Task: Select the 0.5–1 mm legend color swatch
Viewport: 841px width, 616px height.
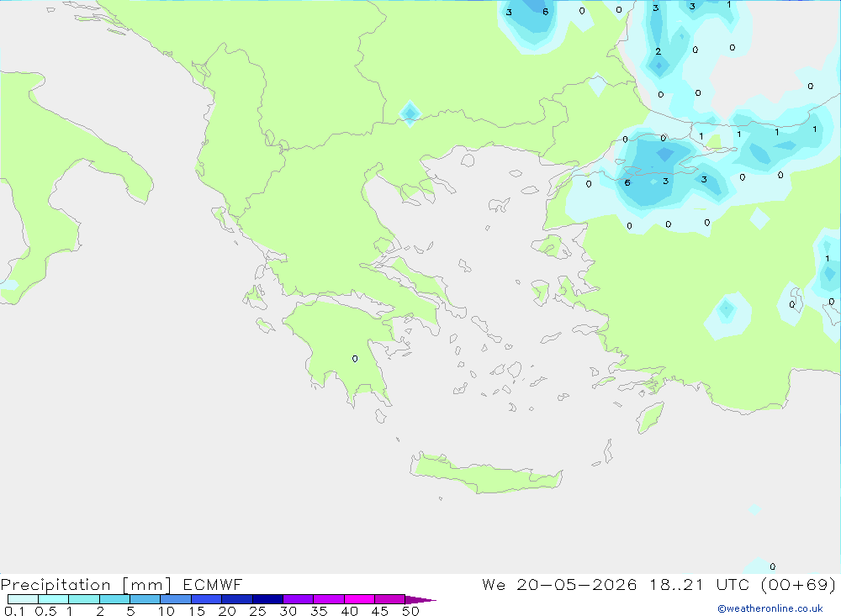Action: click(53, 599)
